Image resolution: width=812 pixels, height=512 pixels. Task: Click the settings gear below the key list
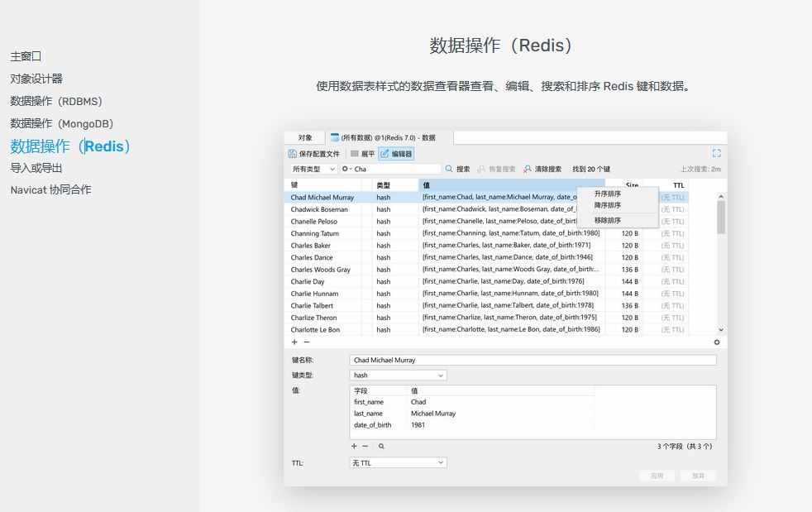[716, 342]
